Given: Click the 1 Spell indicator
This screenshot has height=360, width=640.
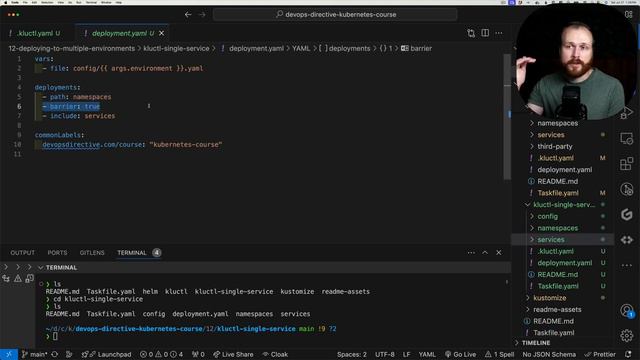Looking at the screenshot, I should tap(499, 354).
